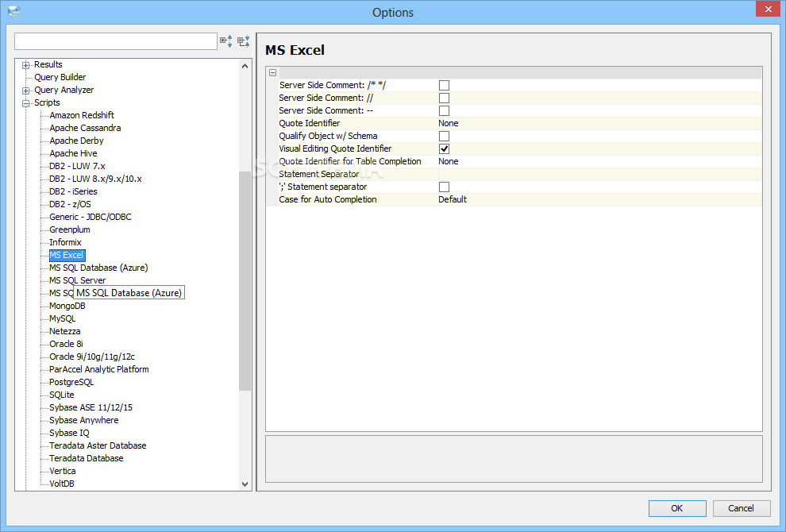Expand the Results tree node

[25, 65]
